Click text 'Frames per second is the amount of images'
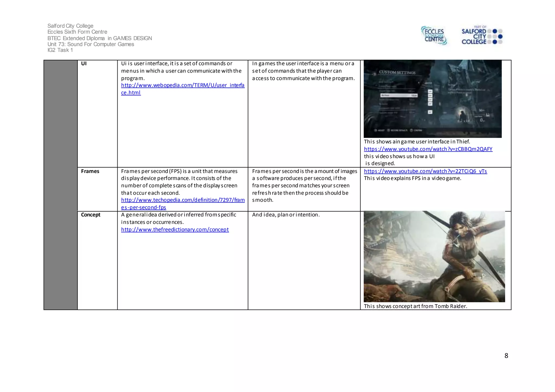 click(x=305, y=171)
